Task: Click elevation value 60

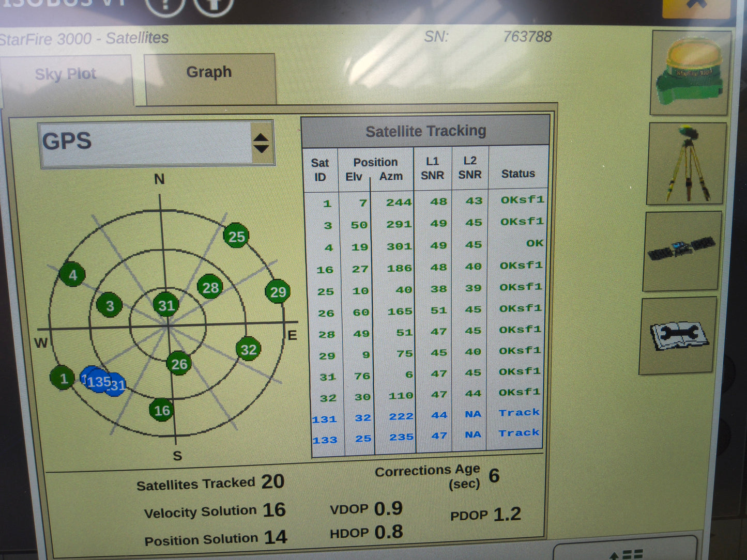Action: tap(361, 313)
